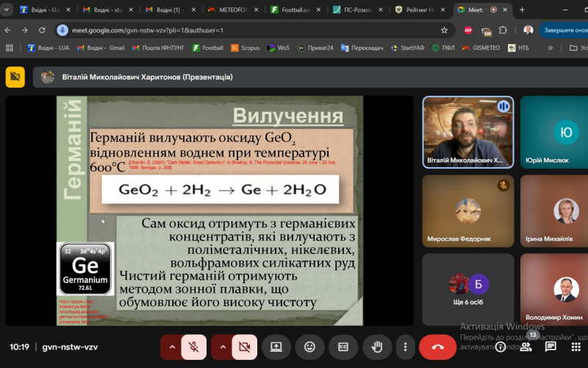Open the Extensions puzzle icon
This screenshot has height=368, width=588.
(x=503, y=30)
